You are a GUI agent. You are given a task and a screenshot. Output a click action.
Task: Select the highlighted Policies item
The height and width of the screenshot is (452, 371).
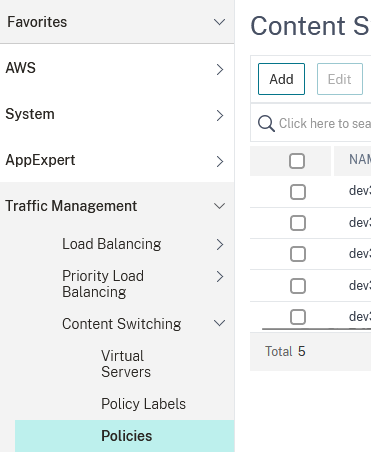[125, 436]
